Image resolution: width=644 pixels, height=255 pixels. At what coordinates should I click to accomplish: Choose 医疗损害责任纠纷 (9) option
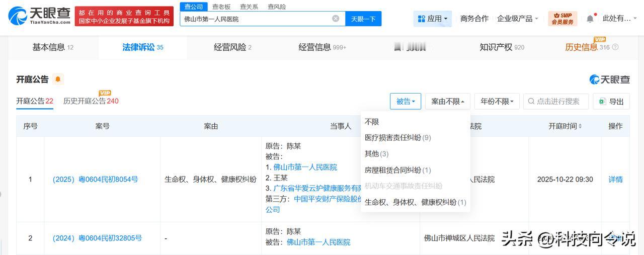398,137
